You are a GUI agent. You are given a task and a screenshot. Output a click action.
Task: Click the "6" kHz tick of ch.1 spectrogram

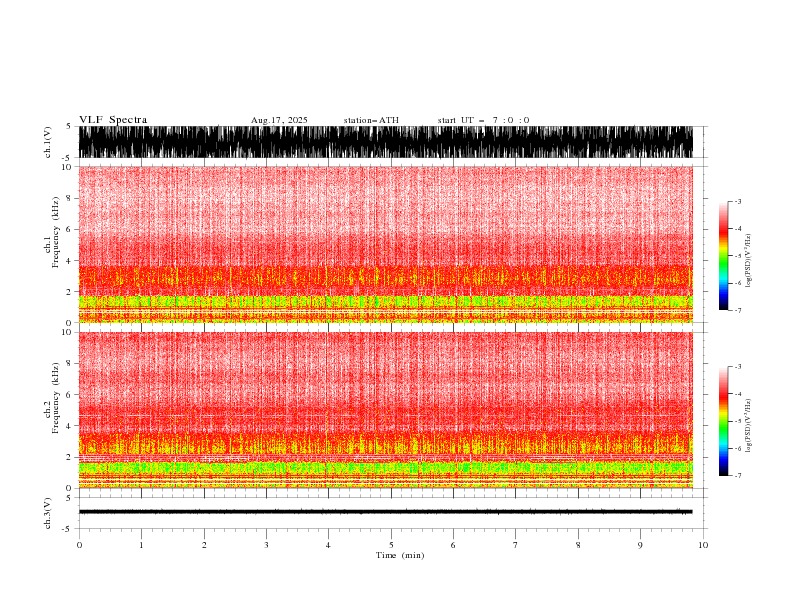70,229
